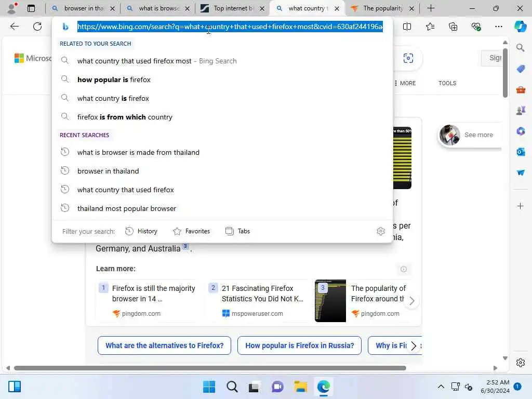Viewport: 532px width, 399px height.
Task: Choose 'what country that used firefox most' suggestion
Action: coord(222,61)
